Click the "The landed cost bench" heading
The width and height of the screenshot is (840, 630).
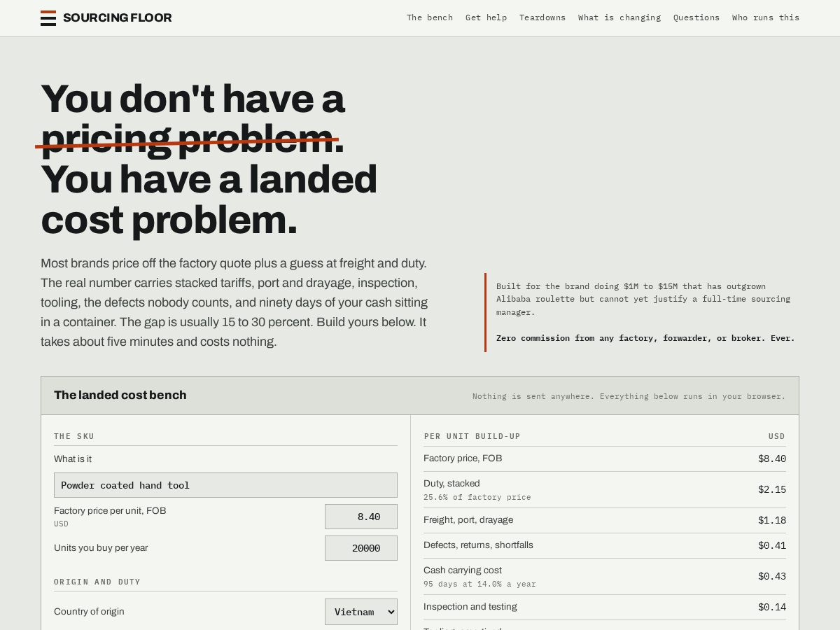point(120,395)
